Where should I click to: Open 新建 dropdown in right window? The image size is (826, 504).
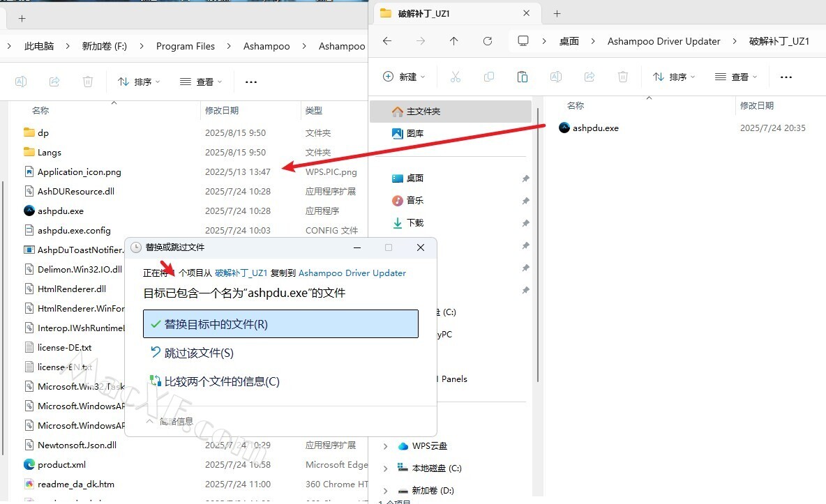(x=403, y=77)
